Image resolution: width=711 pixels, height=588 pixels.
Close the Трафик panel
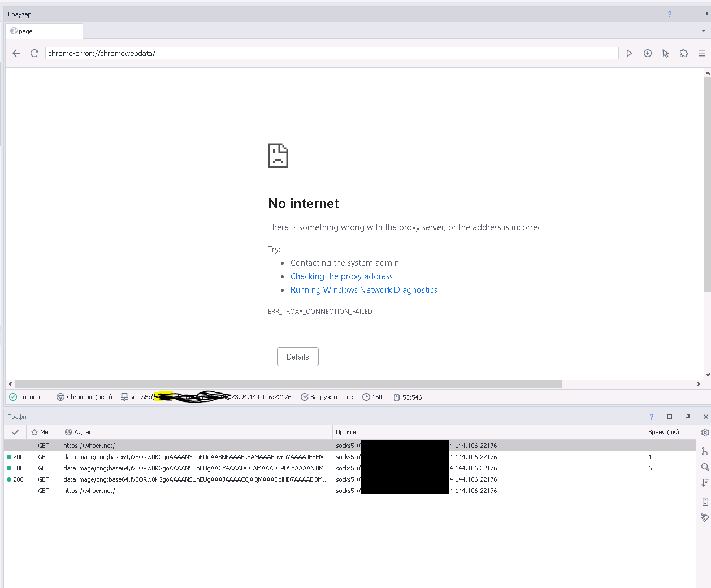706,417
